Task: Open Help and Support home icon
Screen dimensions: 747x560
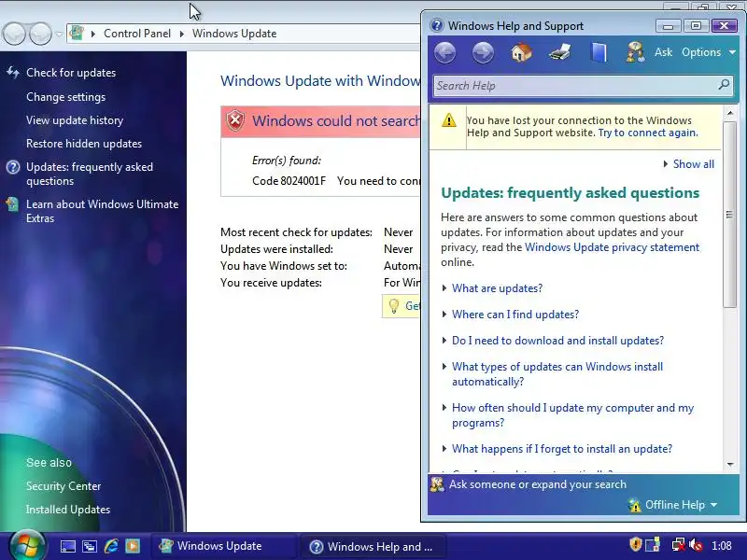Action: pyautogui.click(x=521, y=52)
